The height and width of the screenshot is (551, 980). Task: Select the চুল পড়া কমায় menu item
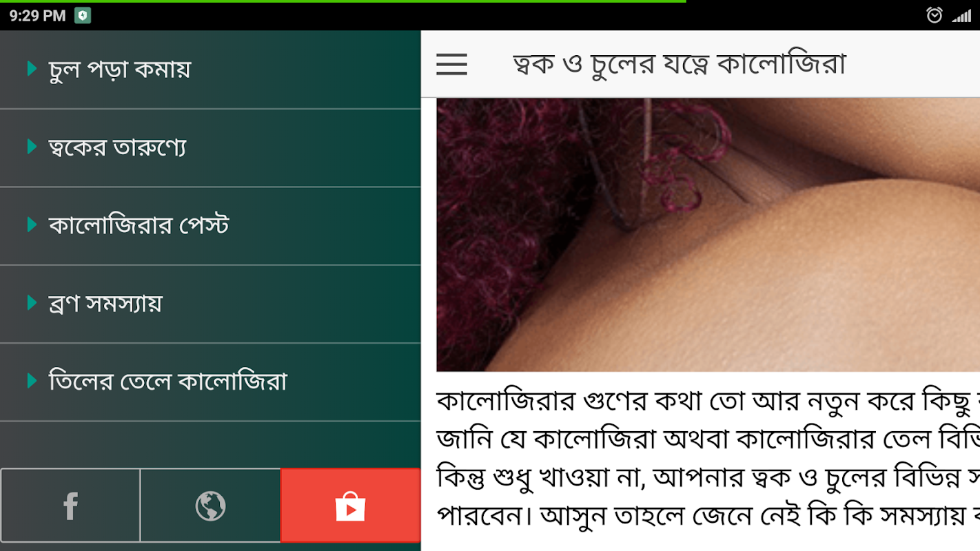pos(210,70)
